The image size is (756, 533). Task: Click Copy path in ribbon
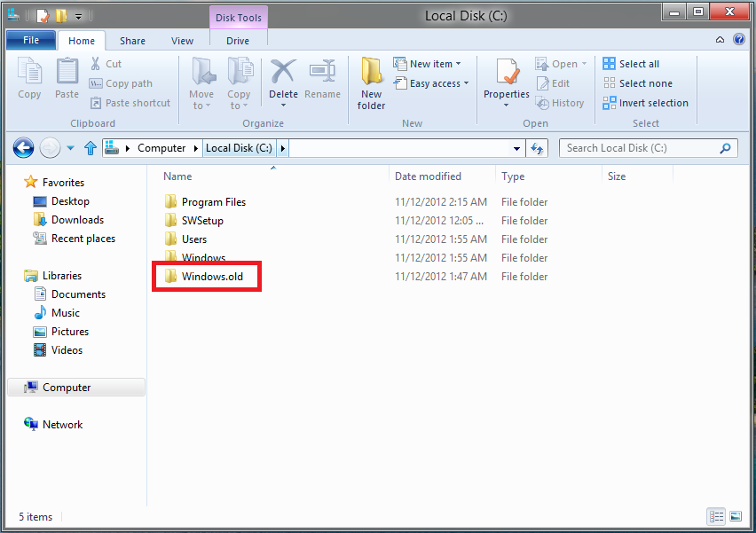(121, 83)
